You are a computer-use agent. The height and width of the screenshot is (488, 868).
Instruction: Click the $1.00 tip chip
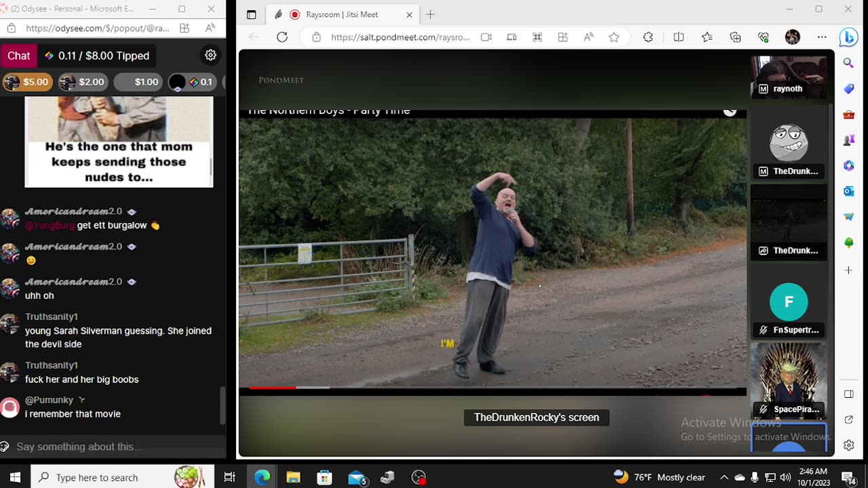click(x=138, y=82)
